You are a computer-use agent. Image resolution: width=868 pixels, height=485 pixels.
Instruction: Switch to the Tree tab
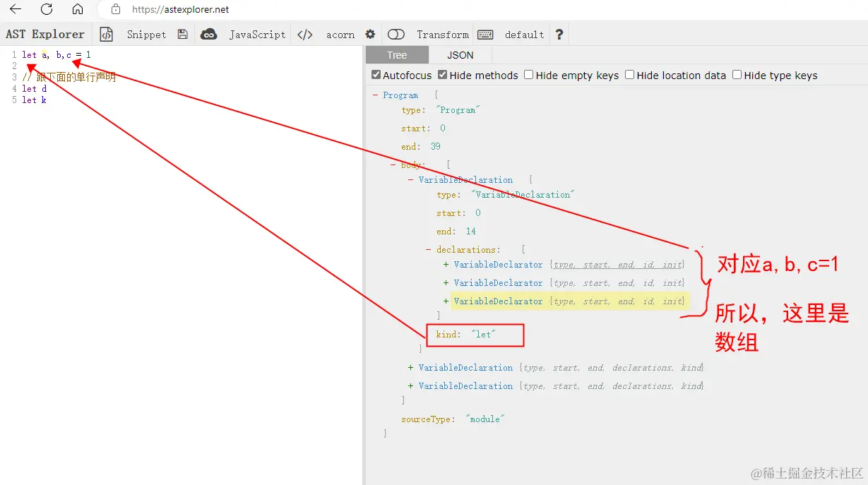tap(397, 55)
